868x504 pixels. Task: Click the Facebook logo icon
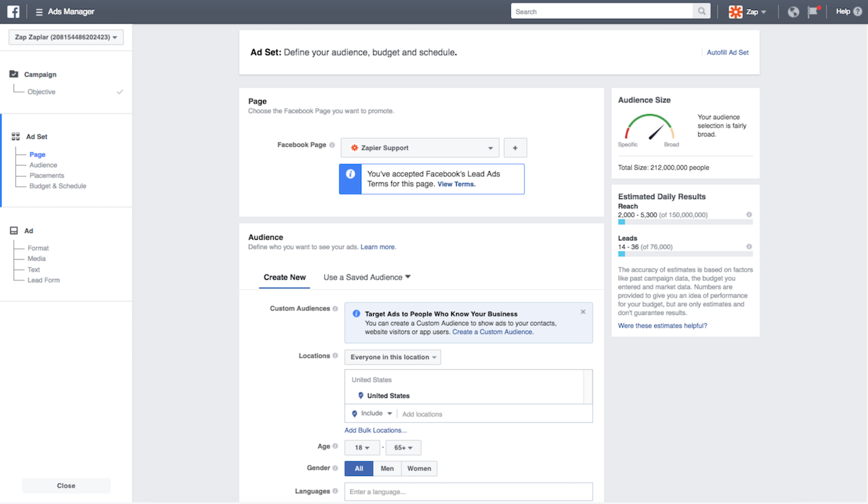click(13, 11)
